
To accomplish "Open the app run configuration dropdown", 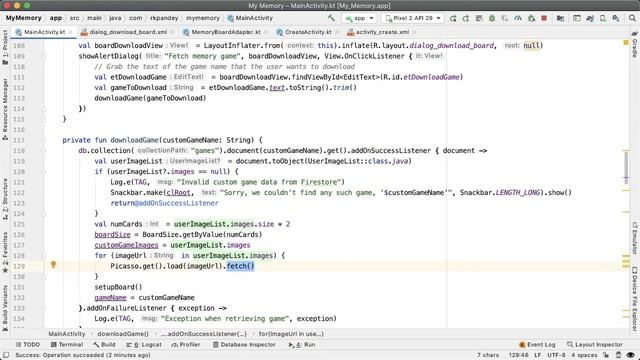I will (x=359, y=18).
